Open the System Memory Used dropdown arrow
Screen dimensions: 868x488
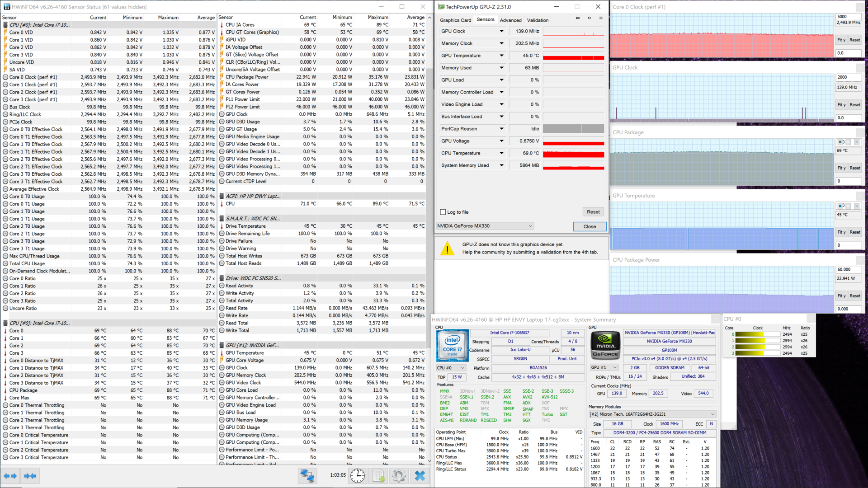pos(501,166)
